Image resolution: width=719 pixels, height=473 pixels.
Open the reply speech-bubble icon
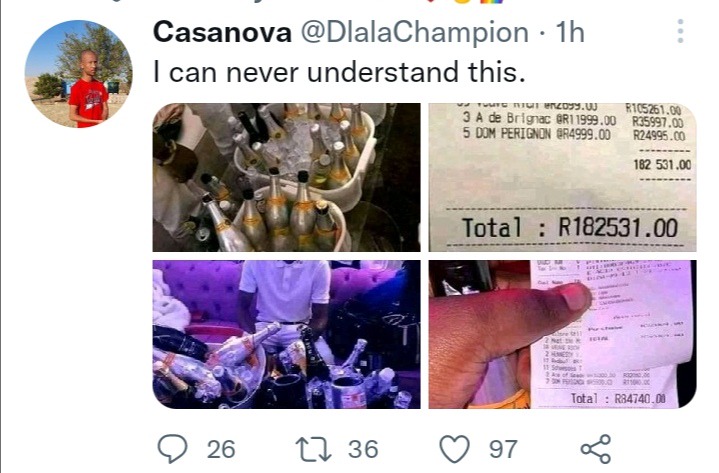[x=172, y=448]
